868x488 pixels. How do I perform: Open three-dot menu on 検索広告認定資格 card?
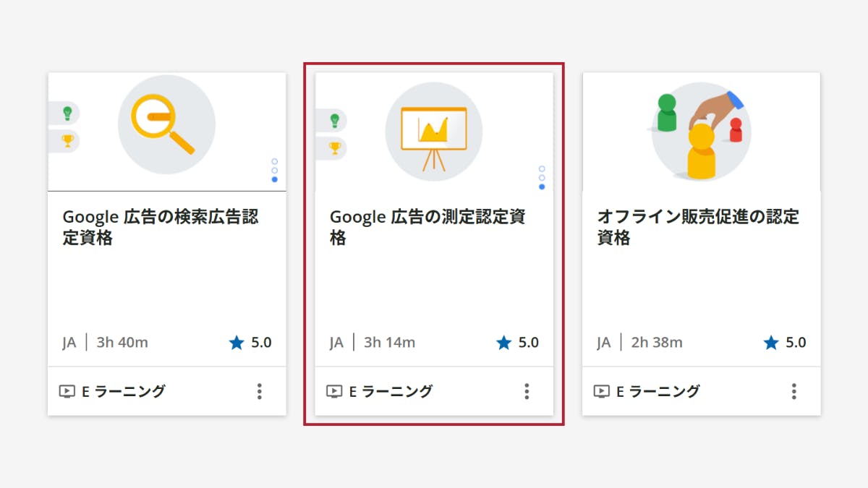[x=260, y=391]
